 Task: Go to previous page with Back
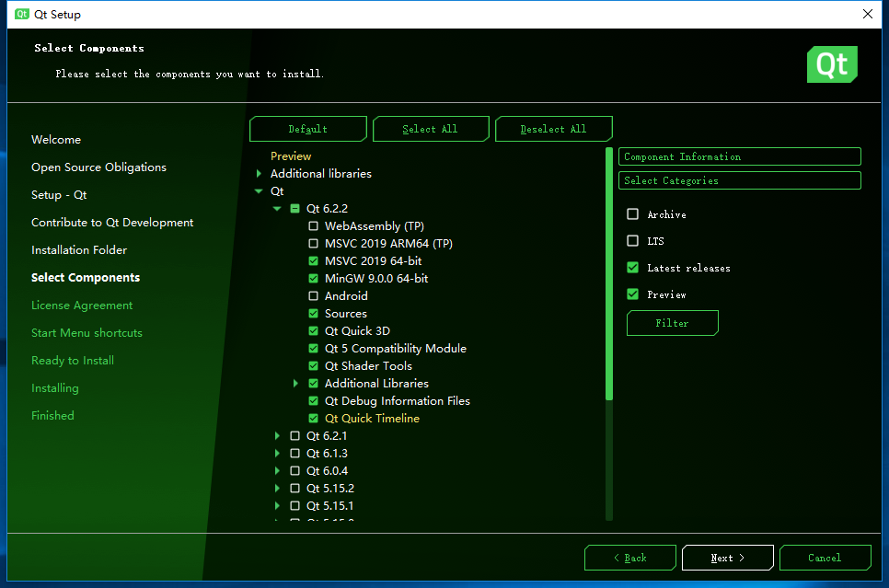[x=629, y=558]
